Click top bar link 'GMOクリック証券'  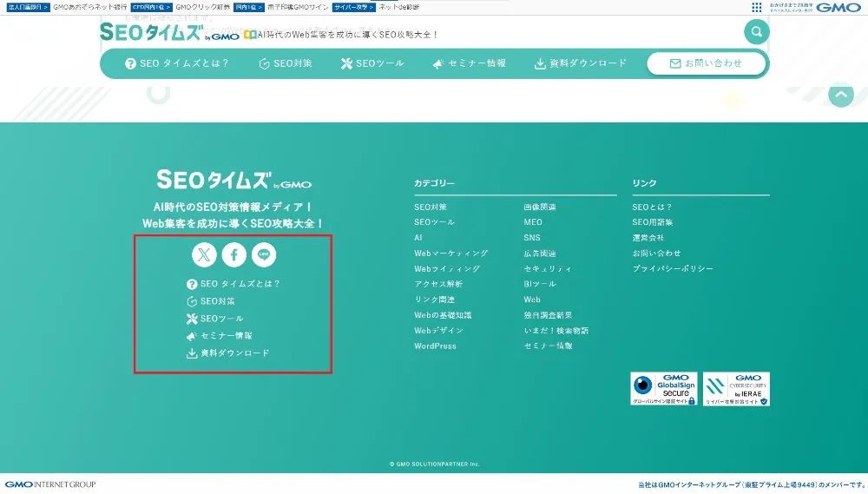pos(202,7)
